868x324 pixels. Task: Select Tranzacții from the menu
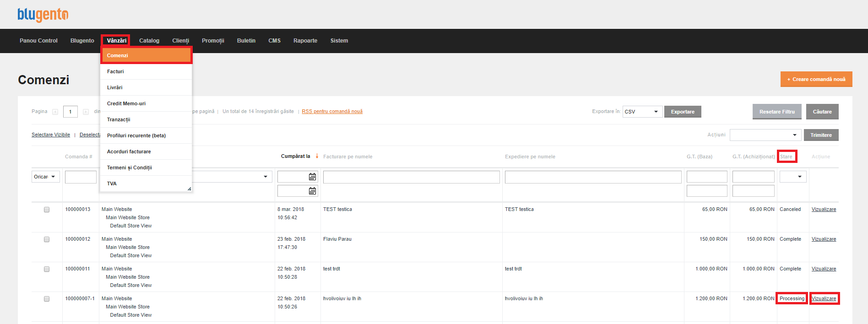click(146, 119)
